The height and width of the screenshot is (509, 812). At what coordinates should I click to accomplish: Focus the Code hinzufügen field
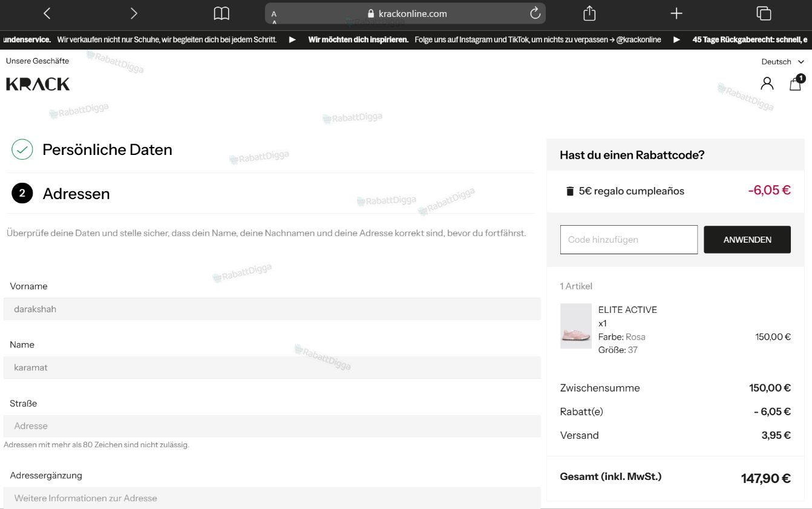(x=629, y=240)
